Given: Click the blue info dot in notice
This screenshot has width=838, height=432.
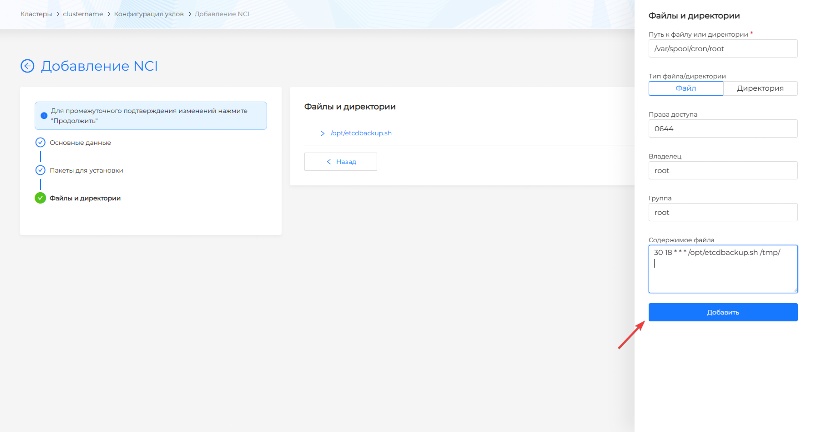Looking at the screenshot, I should [43, 115].
